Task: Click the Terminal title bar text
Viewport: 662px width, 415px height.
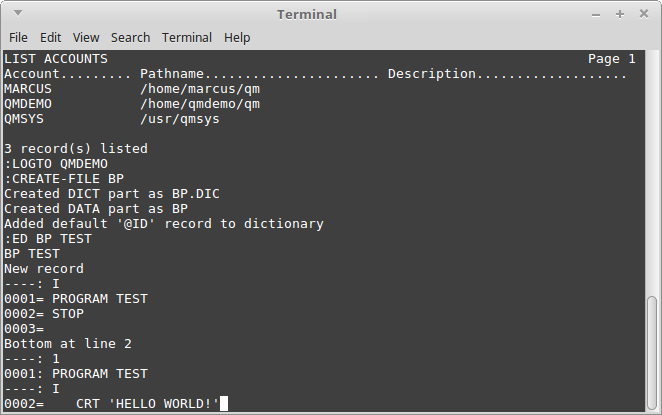Action: point(307,15)
